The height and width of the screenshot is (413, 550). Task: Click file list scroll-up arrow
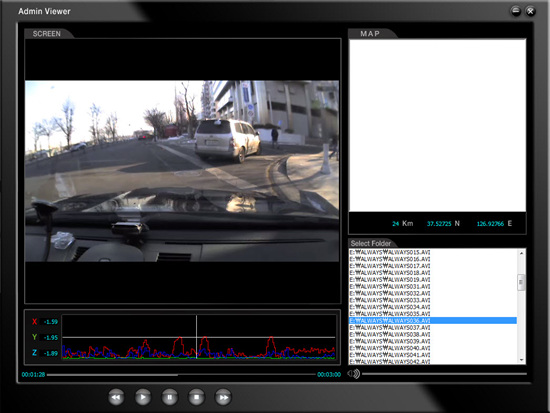(x=521, y=253)
